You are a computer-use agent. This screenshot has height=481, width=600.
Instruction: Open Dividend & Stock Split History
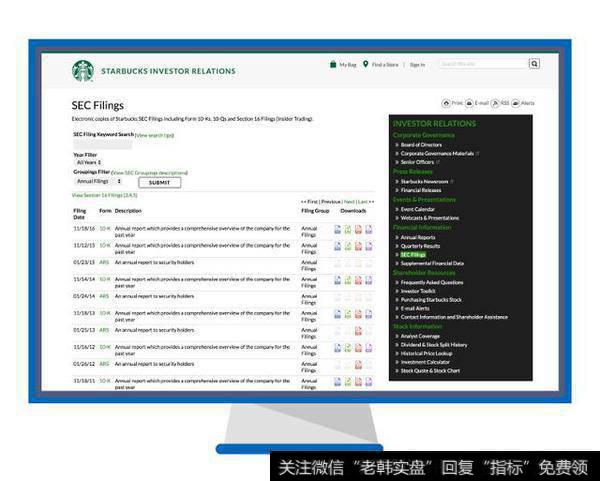434,345
